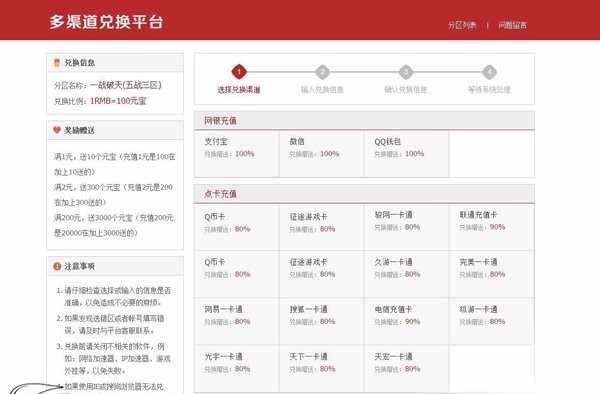This screenshot has width=600, height=394.
Task: Choose QQ钱包 payment channel
Action: pos(407,153)
